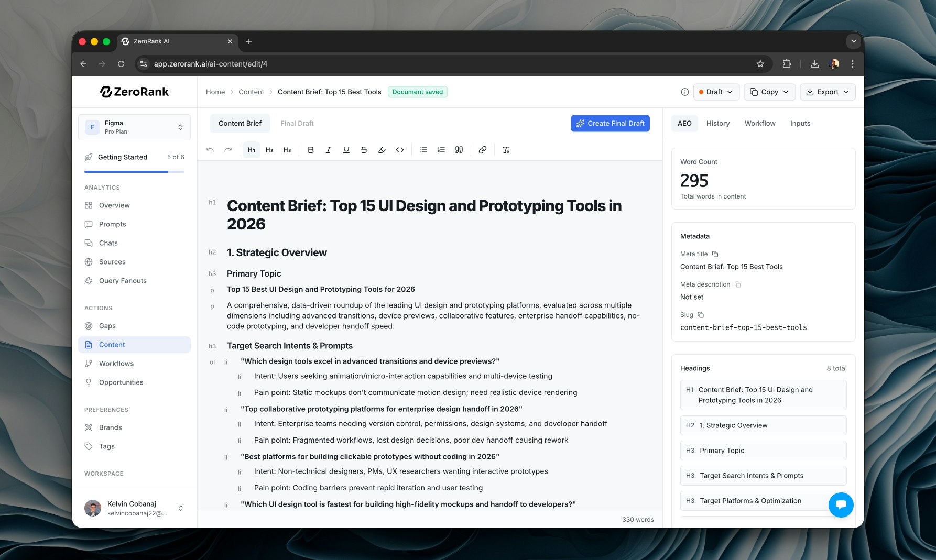Screen dimensions: 936x560
Task: Clear text formatting
Action: click(x=506, y=150)
